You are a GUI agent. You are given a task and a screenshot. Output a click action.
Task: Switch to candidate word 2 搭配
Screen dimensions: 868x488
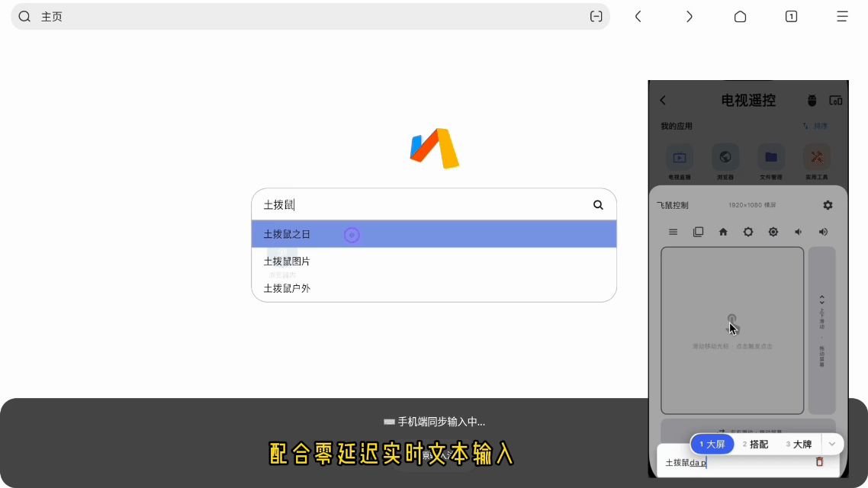pos(755,443)
